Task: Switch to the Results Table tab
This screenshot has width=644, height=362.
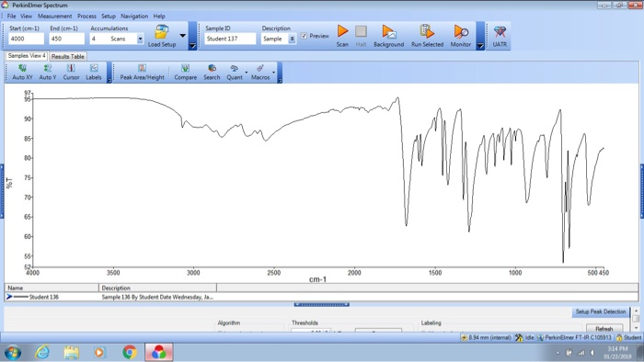Action: [x=68, y=57]
